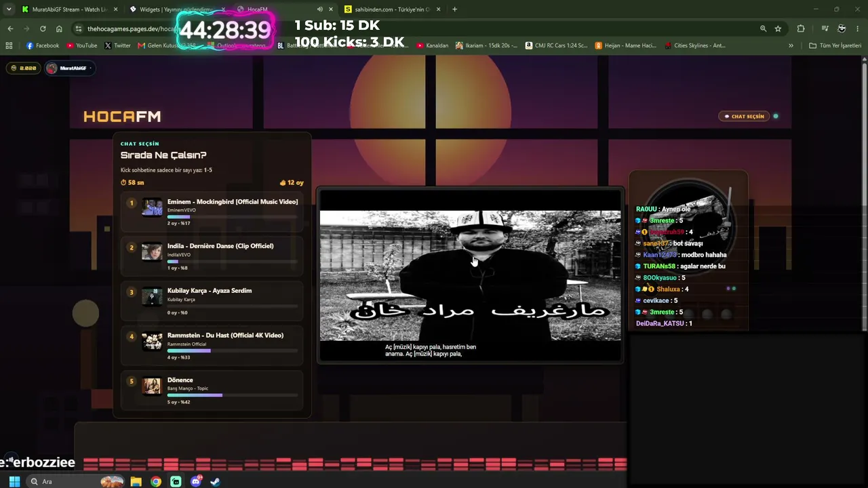
Task: Mute the HocaFM tab audio icon
Action: 319,9
